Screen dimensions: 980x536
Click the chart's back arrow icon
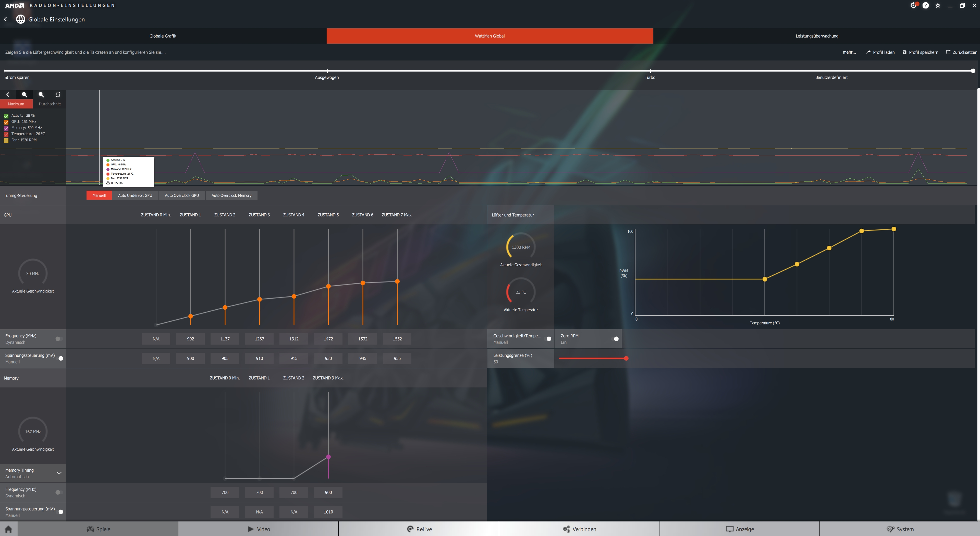[x=8, y=94]
